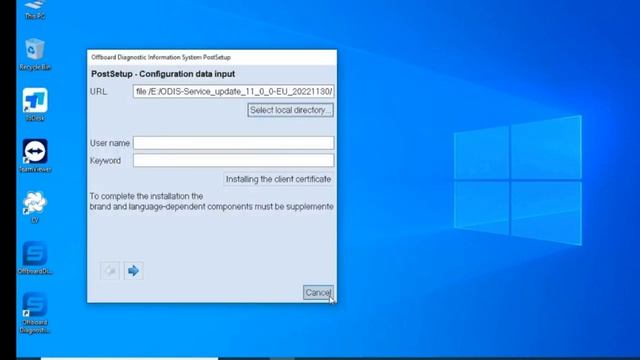Choose Select local directory button
The width and height of the screenshot is (640, 360).
290,110
